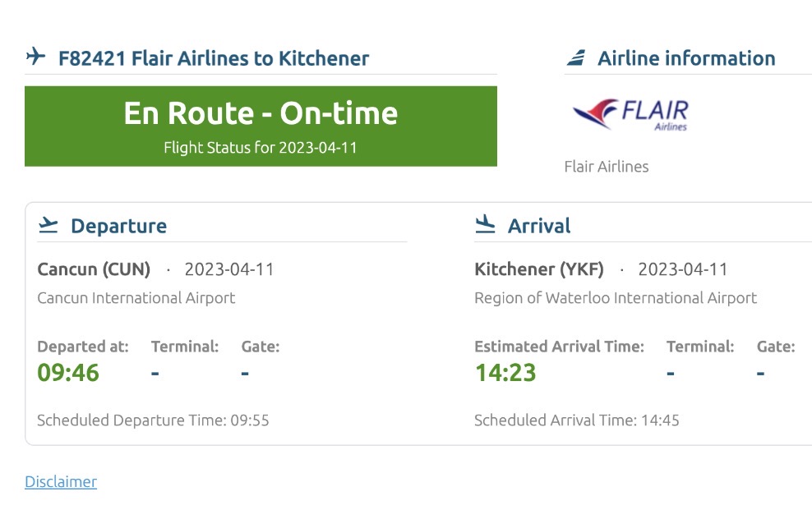Click the green On-time status indicator
Image resolution: width=812 pixels, height=519 pixels.
pos(261,113)
